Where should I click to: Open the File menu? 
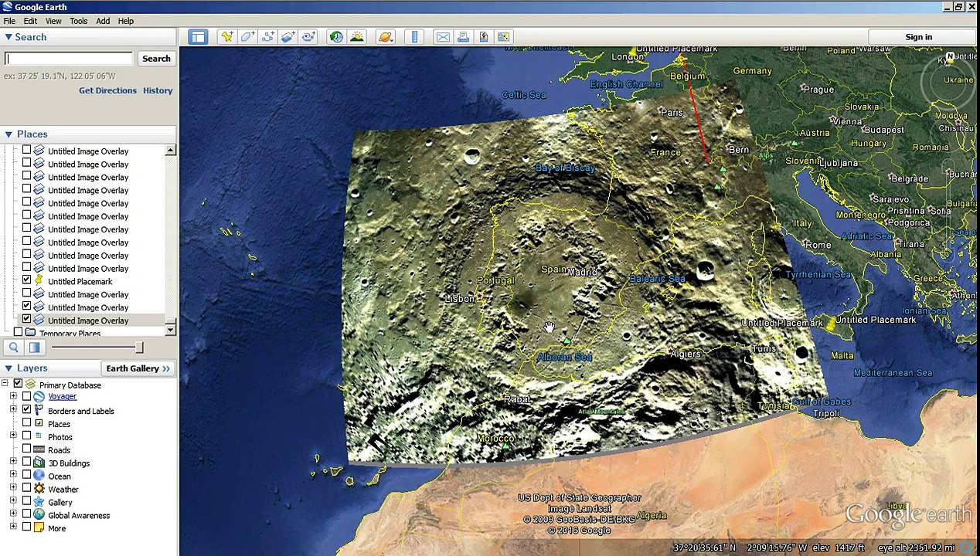tap(9, 21)
